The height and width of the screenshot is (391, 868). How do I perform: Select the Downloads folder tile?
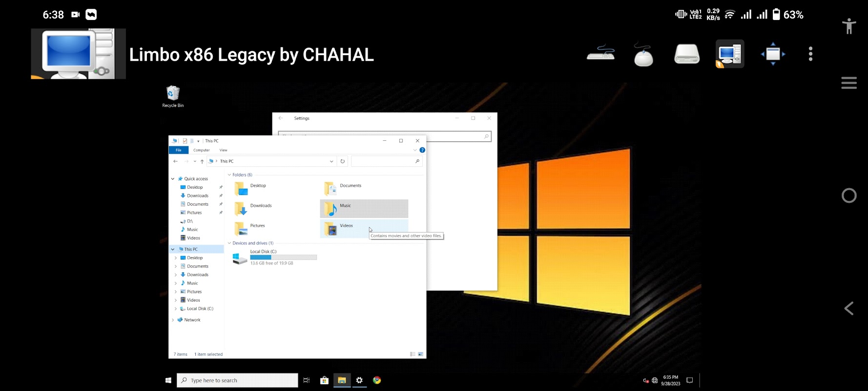click(275, 209)
